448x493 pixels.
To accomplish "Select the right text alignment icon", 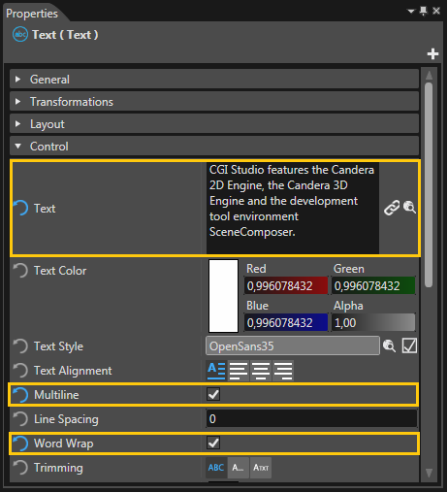I will click(283, 371).
